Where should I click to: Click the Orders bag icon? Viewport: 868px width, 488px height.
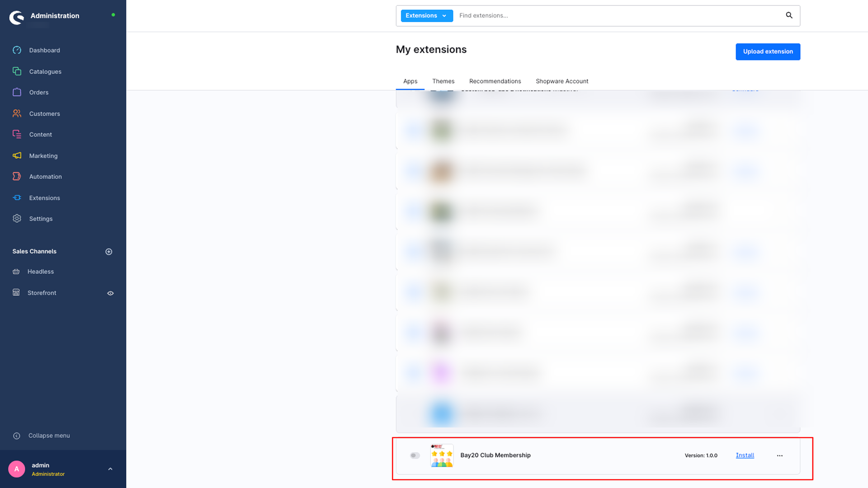(x=17, y=92)
